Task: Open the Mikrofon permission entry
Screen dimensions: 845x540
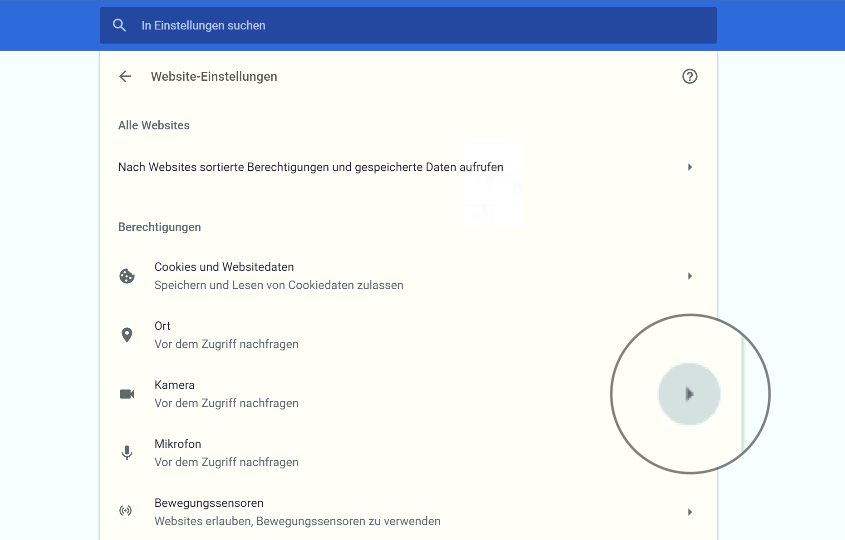Action: pyautogui.click(x=177, y=444)
